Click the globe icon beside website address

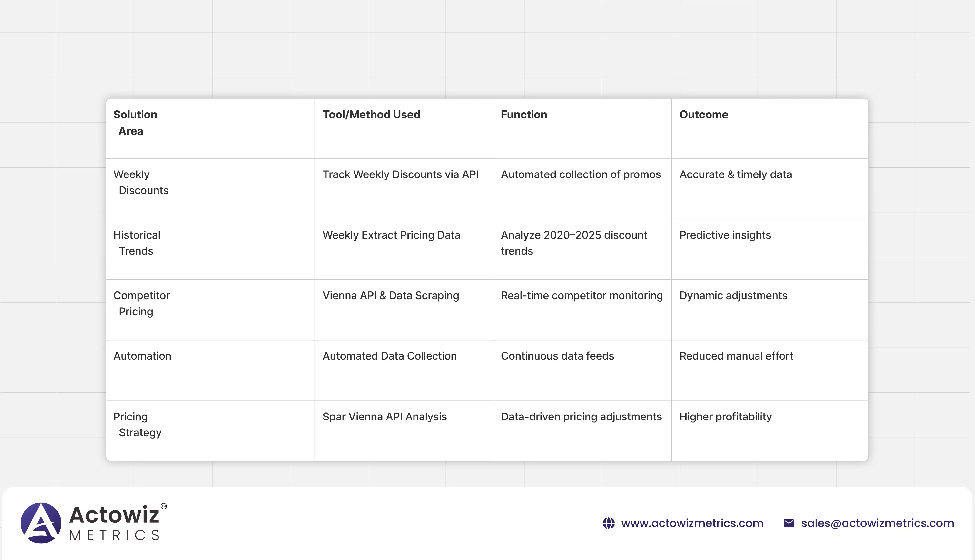point(608,523)
